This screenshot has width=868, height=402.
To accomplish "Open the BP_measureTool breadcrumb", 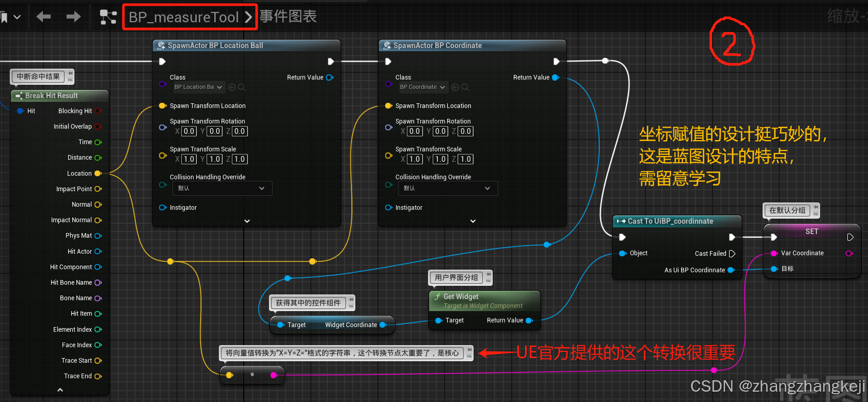I will click(184, 17).
